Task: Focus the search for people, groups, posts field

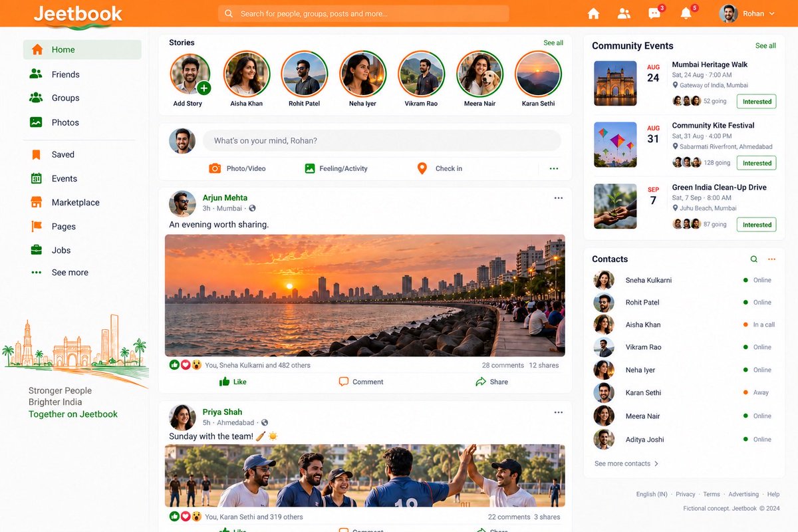Action: pos(363,13)
